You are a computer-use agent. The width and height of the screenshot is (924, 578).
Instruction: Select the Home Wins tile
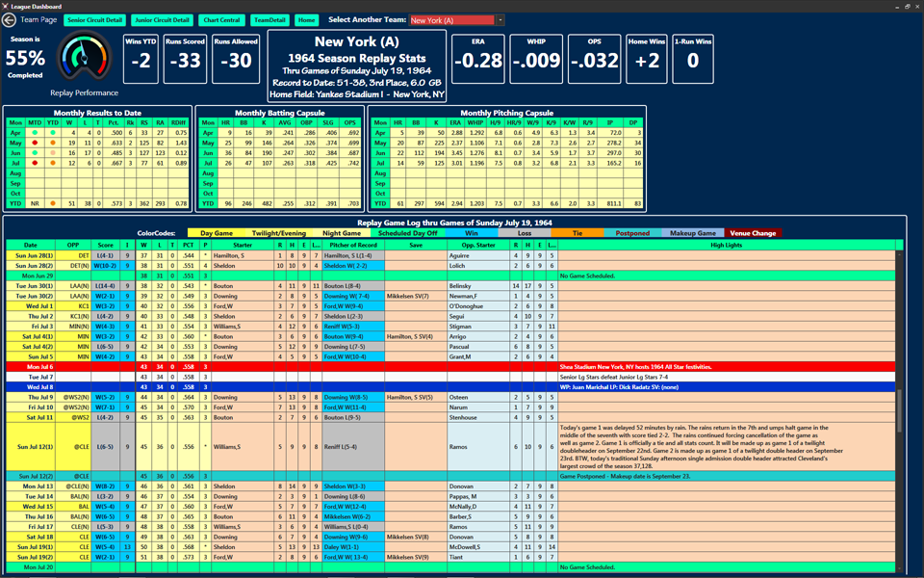click(x=647, y=59)
